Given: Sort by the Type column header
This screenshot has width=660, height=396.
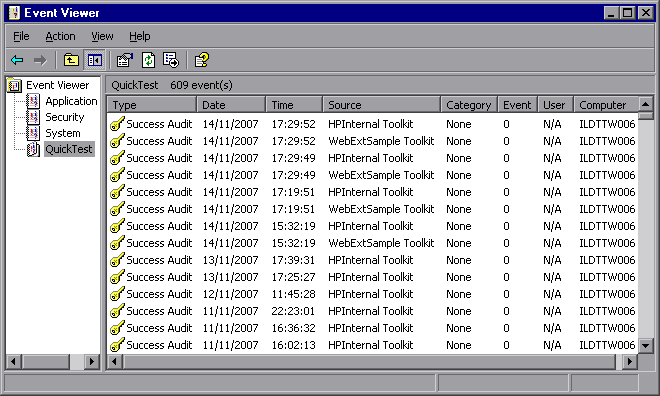Looking at the screenshot, I should pyautogui.click(x=152, y=105).
